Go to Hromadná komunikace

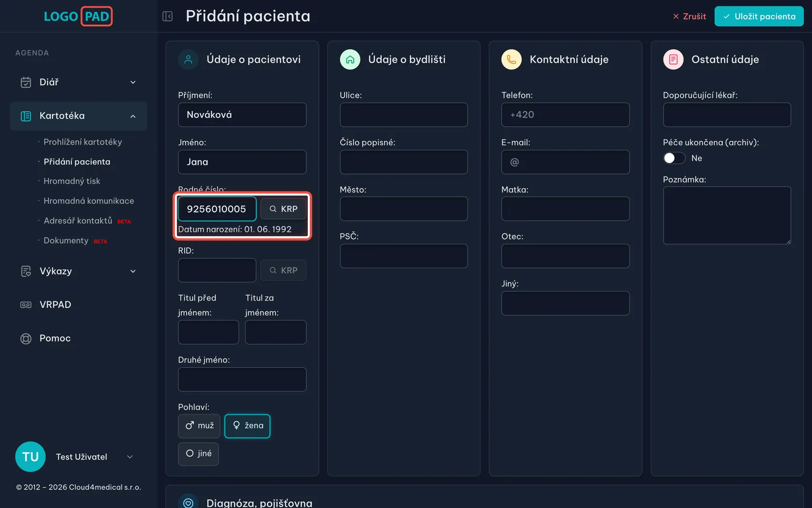point(89,201)
